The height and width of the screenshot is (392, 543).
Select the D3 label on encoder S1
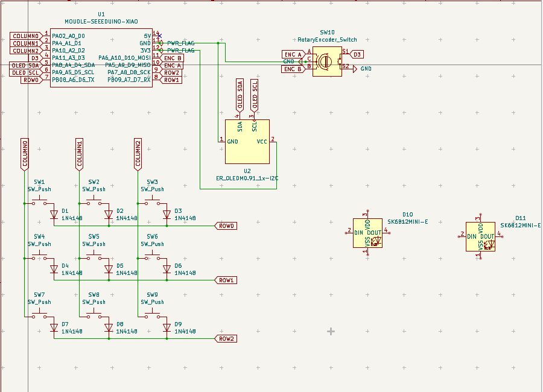point(357,54)
